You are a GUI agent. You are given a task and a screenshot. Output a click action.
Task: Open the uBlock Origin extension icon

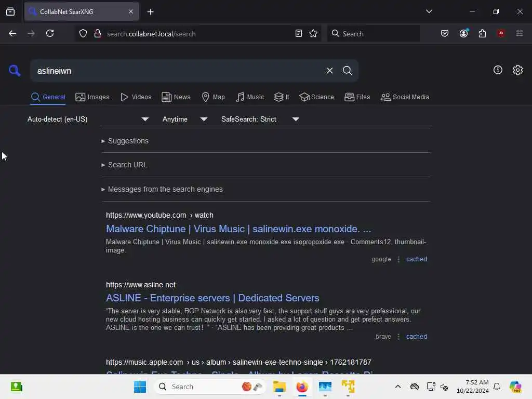pyautogui.click(x=500, y=33)
